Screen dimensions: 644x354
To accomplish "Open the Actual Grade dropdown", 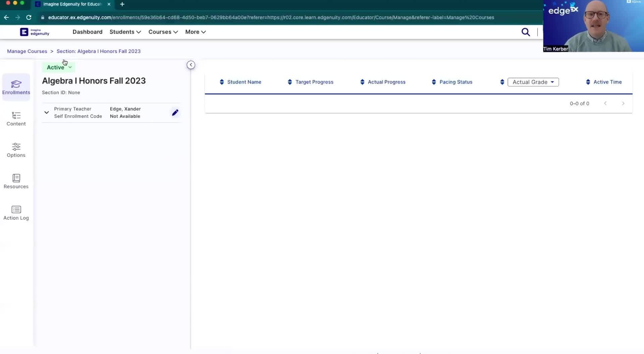I will (533, 82).
